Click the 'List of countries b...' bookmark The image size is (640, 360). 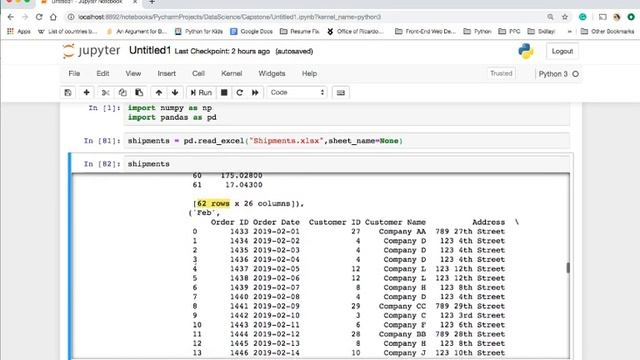pyautogui.click(x=68, y=31)
